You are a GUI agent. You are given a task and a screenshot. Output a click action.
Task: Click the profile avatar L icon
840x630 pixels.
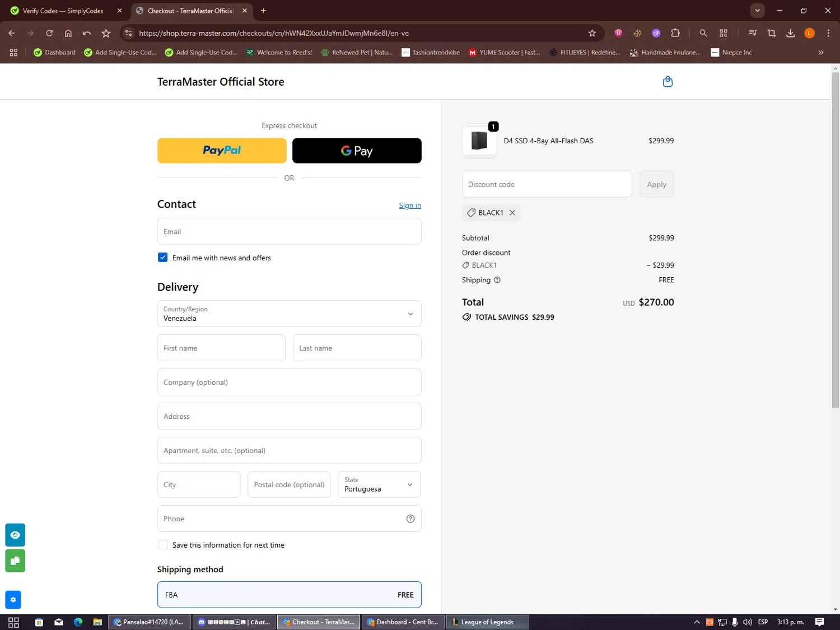tap(809, 33)
